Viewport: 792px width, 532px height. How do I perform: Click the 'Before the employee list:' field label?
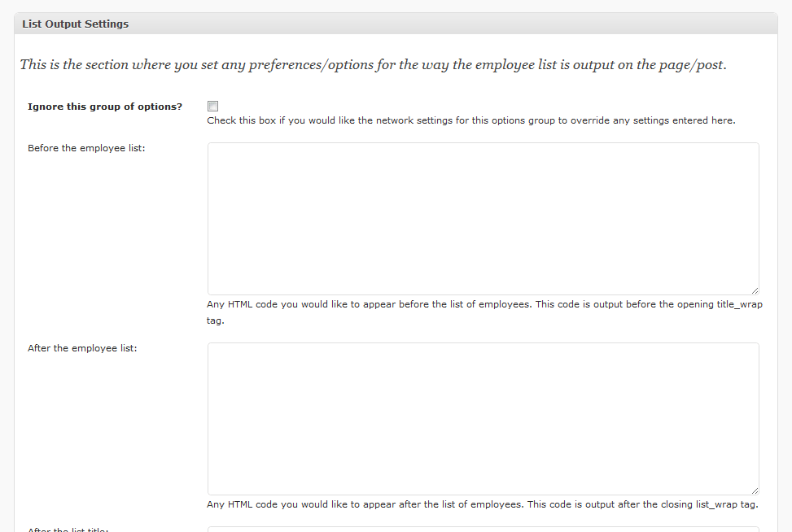click(x=86, y=148)
